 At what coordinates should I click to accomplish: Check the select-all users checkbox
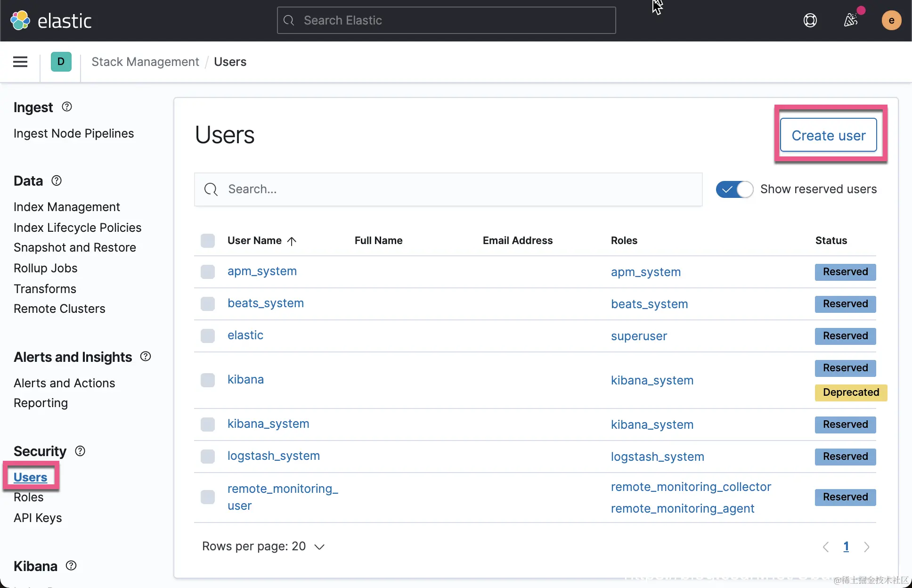208,241
